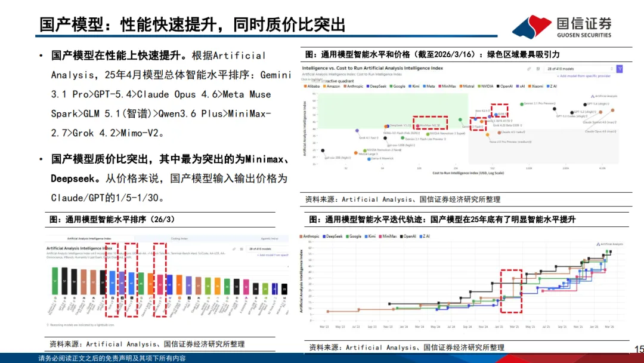Screen dimensions: 644x363
Task: Click the MiniMax-M2.5 data point in the scatter chart
Action: (x=417, y=126)
